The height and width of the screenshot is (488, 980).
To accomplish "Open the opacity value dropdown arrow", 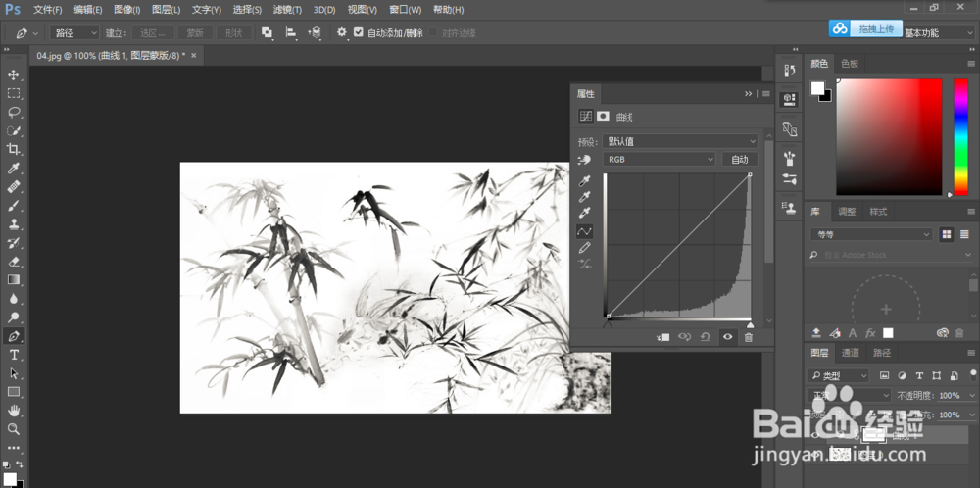I will coord(970,396).
